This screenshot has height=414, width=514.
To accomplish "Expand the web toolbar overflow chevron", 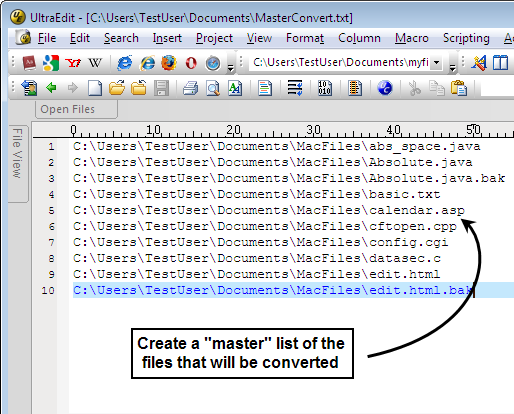I will pyautogui.click(x=230, y=68).
